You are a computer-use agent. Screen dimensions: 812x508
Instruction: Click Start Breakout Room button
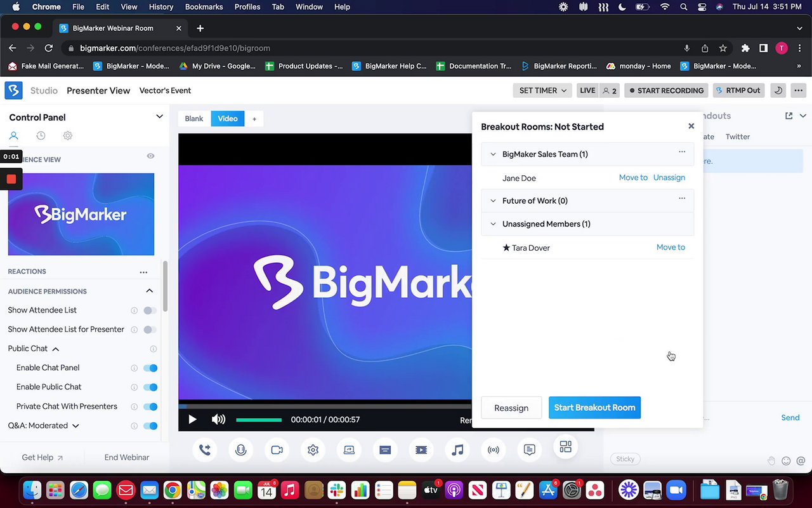pyautogui.click(x=594, y=408)
